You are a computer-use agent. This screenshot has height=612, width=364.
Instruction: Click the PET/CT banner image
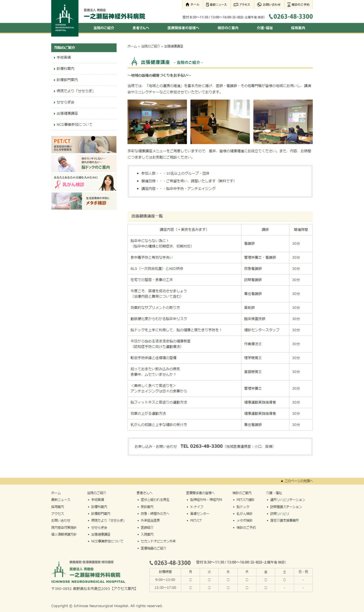(x=84, y=144)
